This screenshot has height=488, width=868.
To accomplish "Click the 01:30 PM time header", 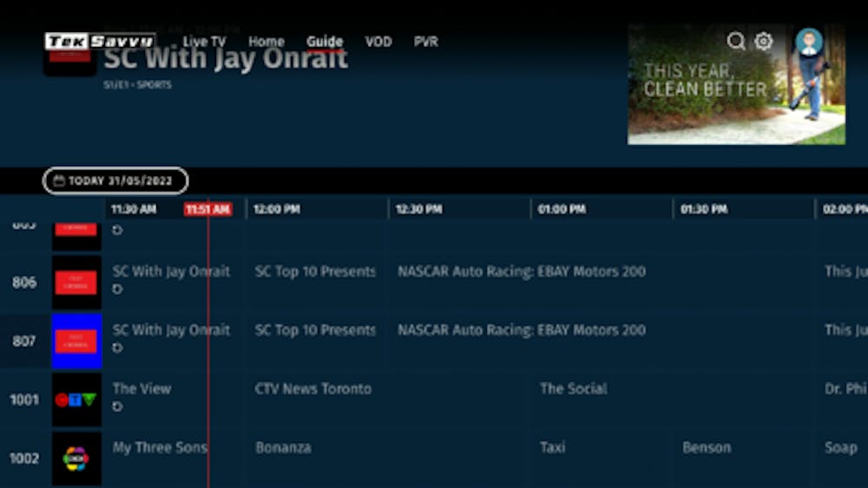I will coord(704,209).
